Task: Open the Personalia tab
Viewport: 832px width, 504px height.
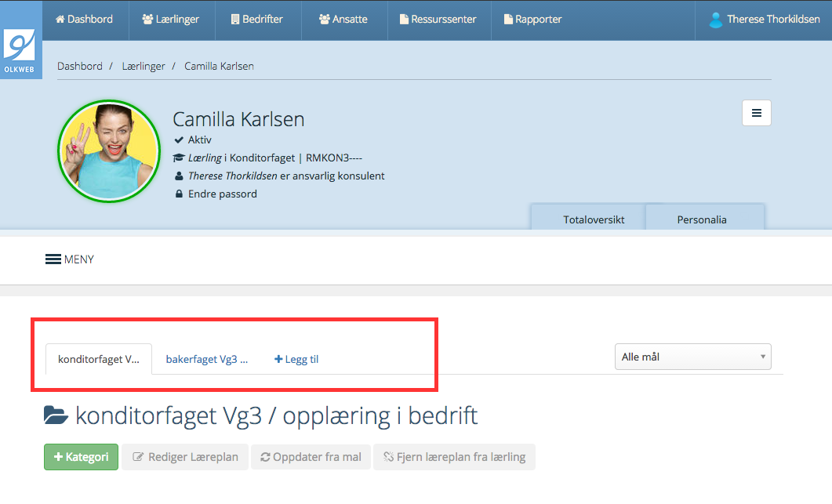Action: (701, 219)
